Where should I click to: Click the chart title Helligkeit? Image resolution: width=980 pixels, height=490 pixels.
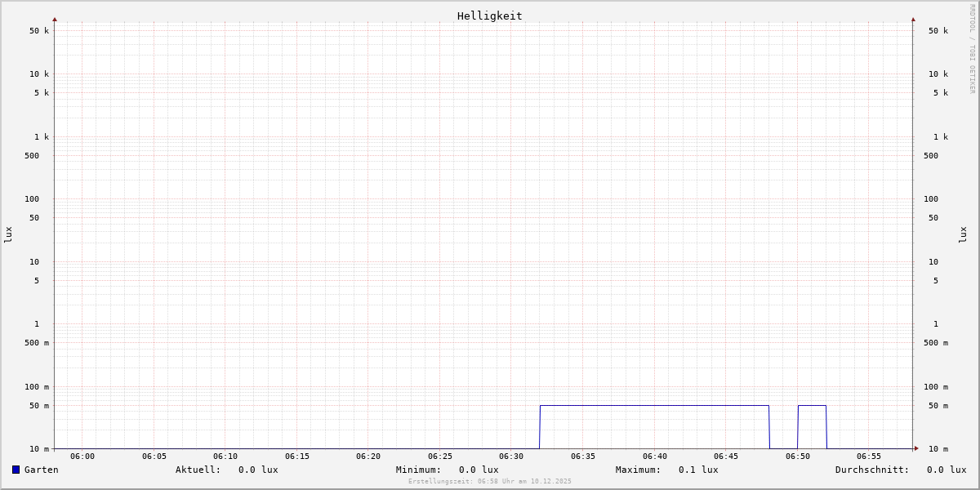pos(489,16)
